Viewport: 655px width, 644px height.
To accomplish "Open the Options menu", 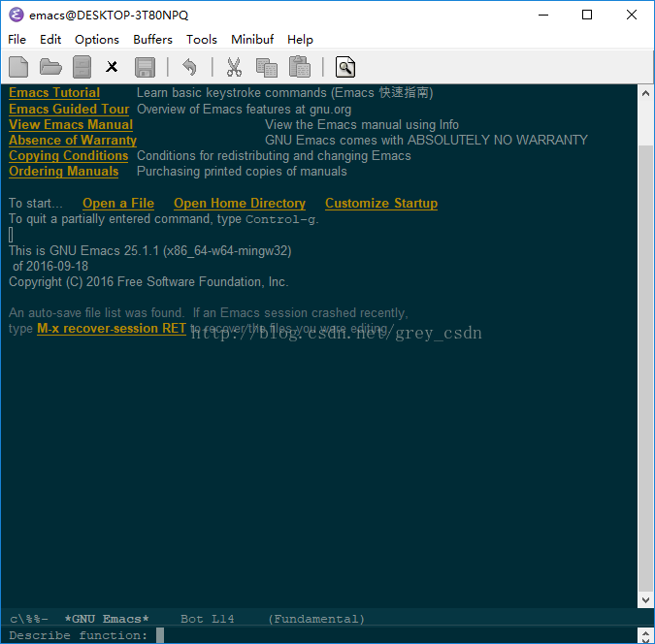I will [97, 39].
